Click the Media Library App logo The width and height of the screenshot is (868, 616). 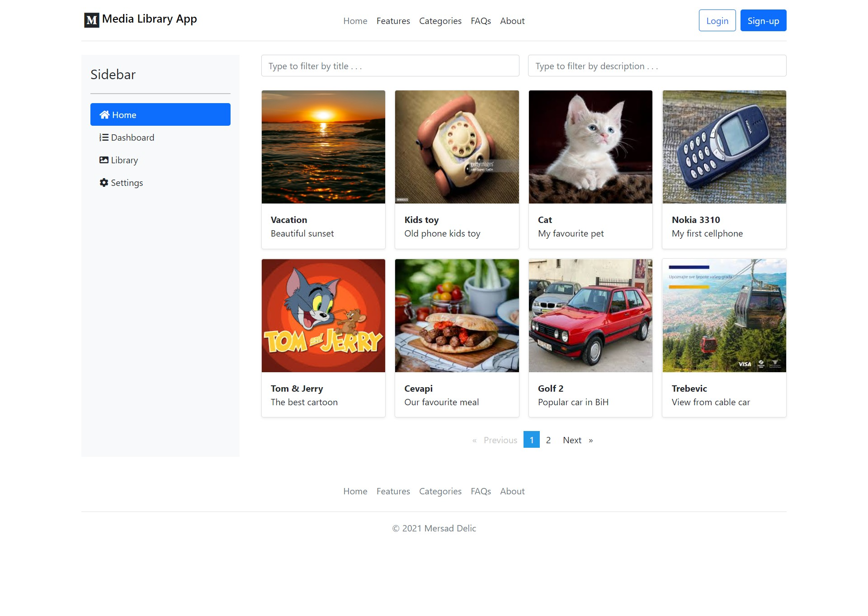pyautogui.click(x=140, y=19)
